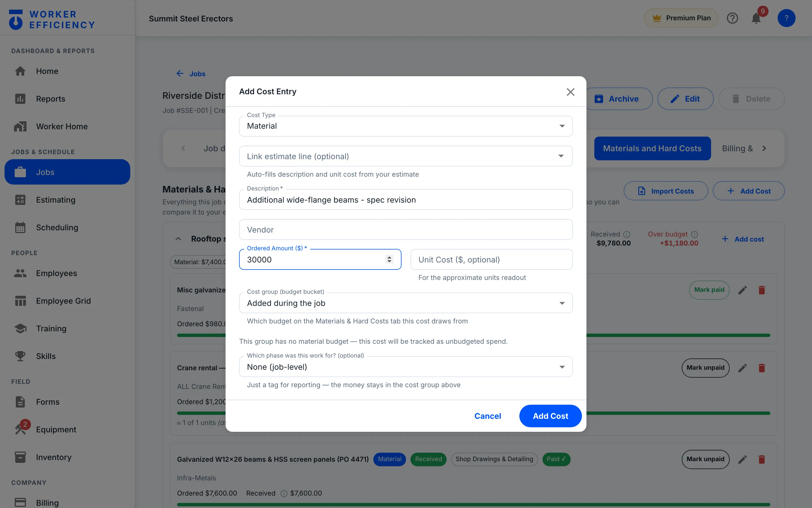The width and height of the screenshot is (812, 508).
Task: Switch to the Billing tab
Action: (737, 148)
